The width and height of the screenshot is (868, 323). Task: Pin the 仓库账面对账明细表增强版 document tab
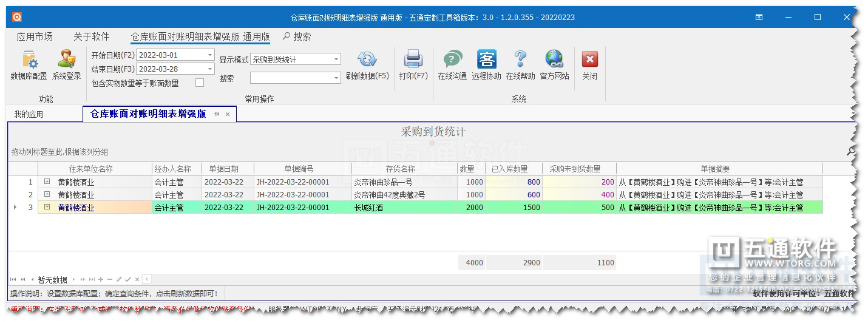click(x=217, y=114)
